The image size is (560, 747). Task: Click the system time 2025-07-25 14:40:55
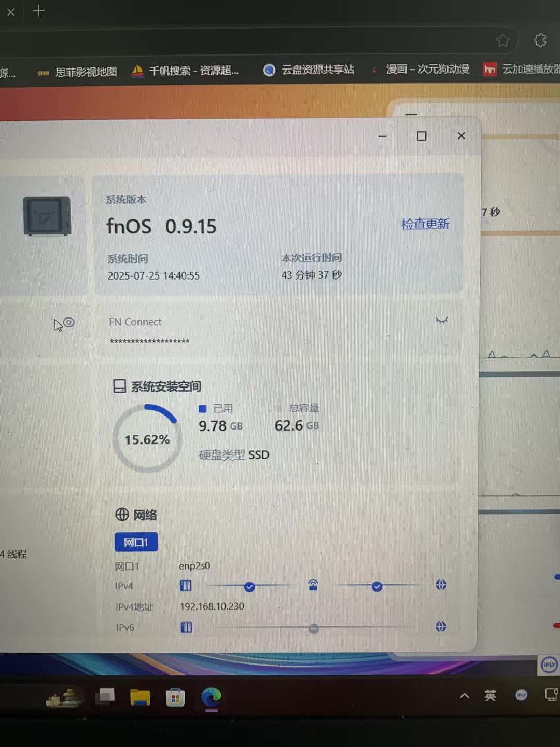tap(153, 275)
